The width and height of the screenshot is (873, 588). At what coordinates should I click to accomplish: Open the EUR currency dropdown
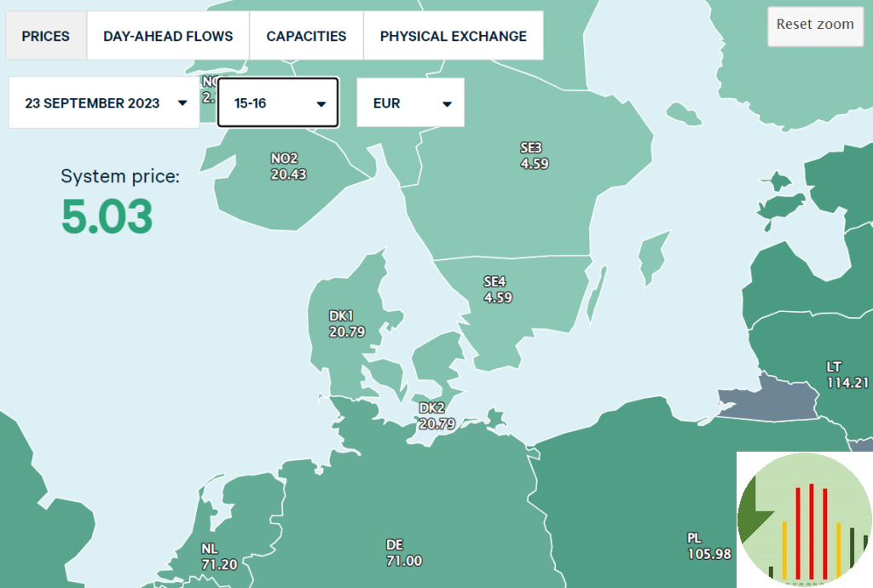pyautogui.click(x=410, y=103)
